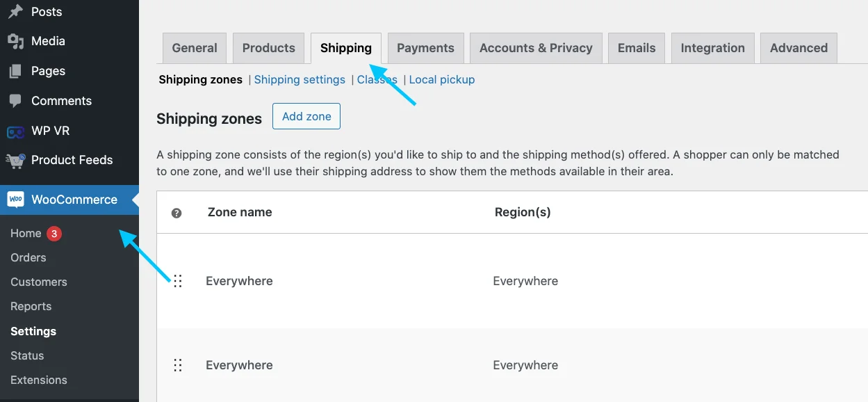Open Orders in the WooCommerce submenu
Viewport: 868px width, 402px height.
coord(28,257)
